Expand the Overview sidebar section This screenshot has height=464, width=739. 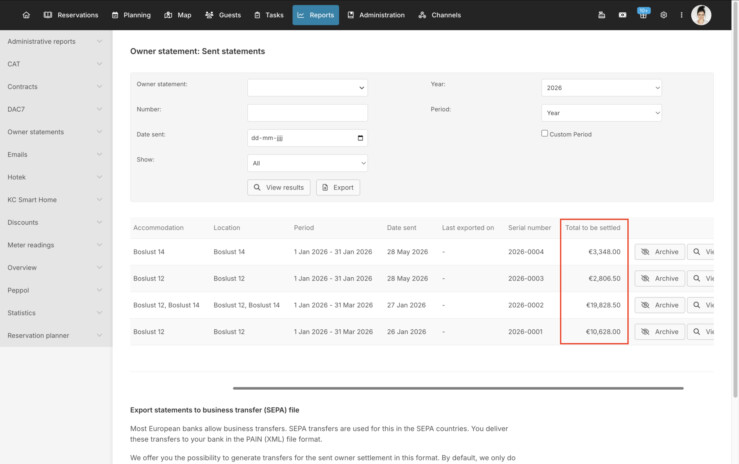click(x=56, y=268)
